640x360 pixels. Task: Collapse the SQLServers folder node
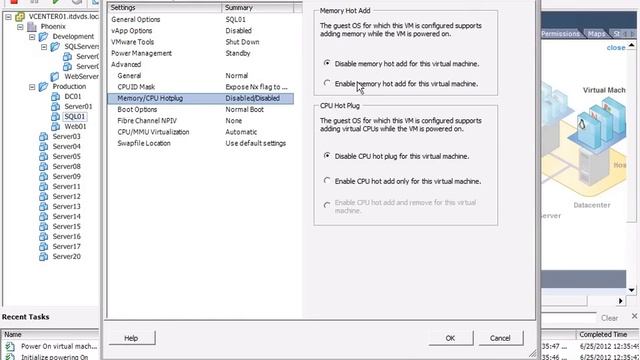pyautogui.click(x=44, y=47)
